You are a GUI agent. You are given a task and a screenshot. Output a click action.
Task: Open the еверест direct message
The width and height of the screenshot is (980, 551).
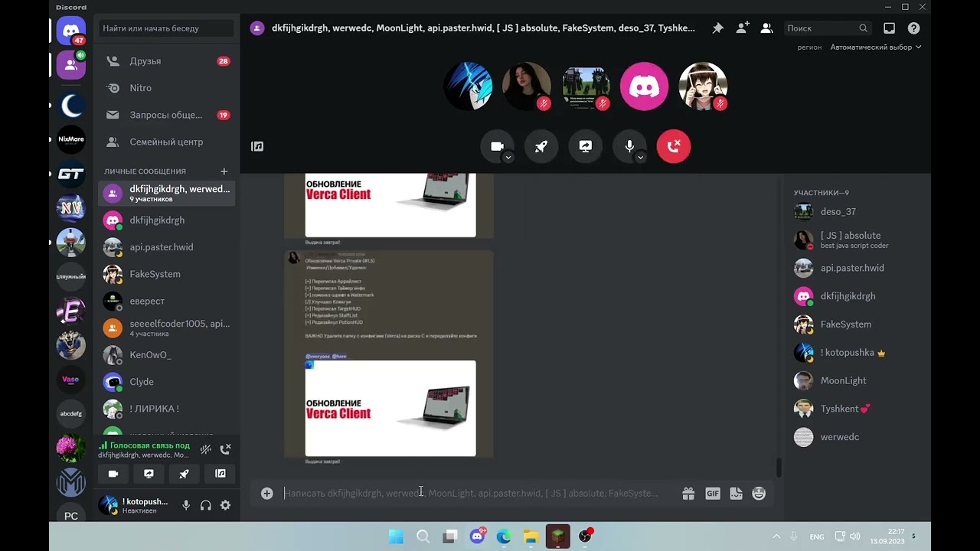tap(167, 301)
